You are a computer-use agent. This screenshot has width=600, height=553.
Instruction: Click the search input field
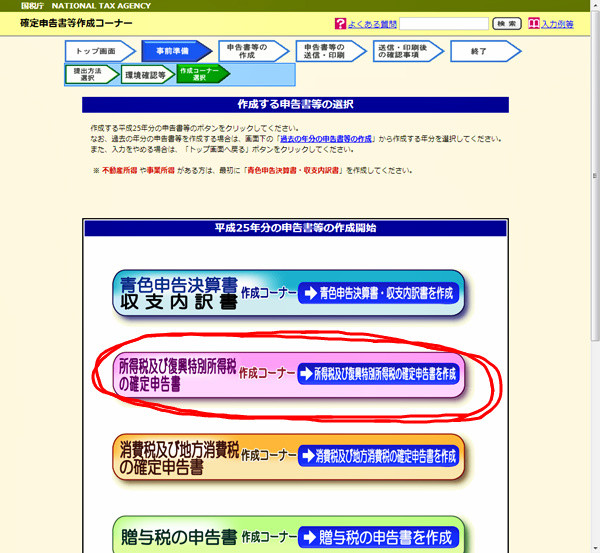pos(444,24)
